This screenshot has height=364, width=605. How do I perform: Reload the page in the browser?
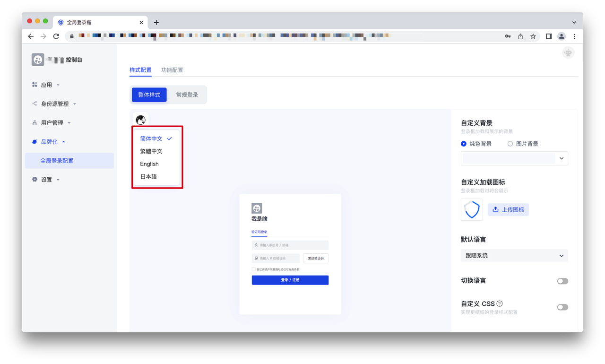click(56, 36)
